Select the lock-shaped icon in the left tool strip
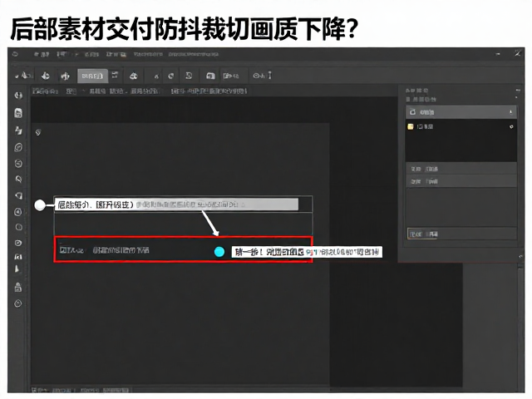The height and width of the screenshot is (399, 532). point(18,287)
